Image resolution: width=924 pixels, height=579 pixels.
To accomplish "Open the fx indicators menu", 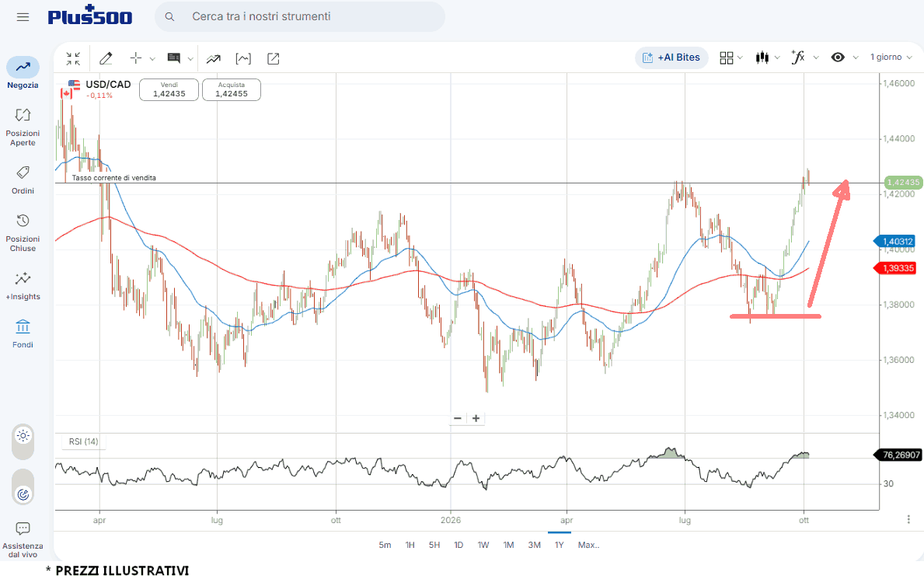I will pos(798,58).
